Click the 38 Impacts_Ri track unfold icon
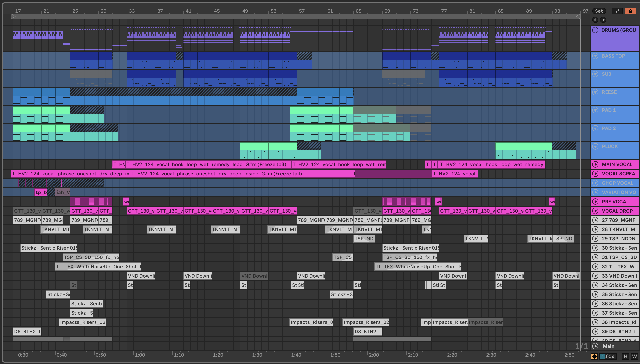 596,322
